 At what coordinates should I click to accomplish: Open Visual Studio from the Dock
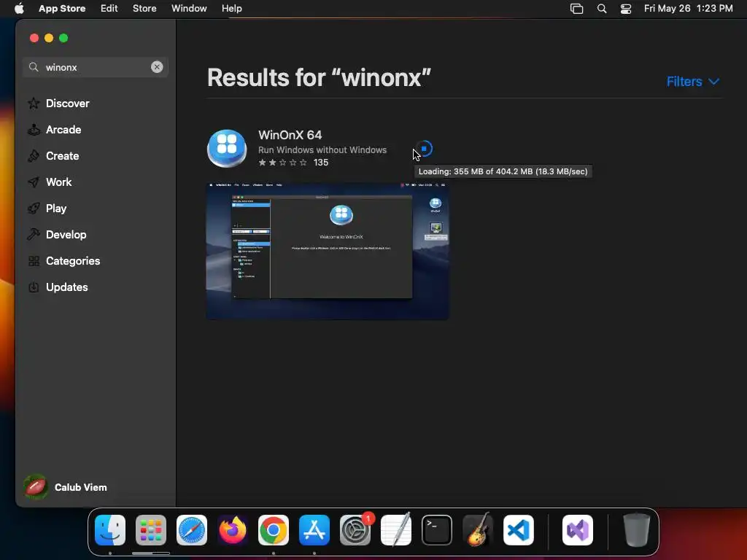click(x=578, y=530)
